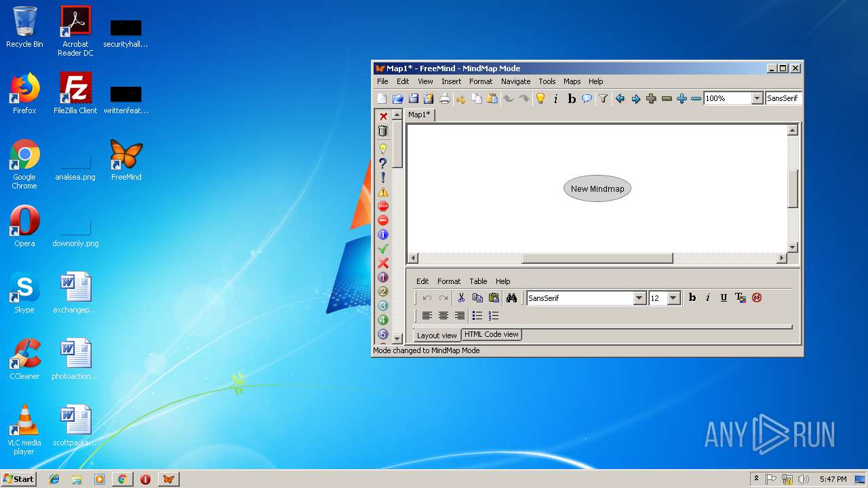The image size is (868, 488).
Task: Save the map with the floppy disk icon
Action: [x=413, y=99]
